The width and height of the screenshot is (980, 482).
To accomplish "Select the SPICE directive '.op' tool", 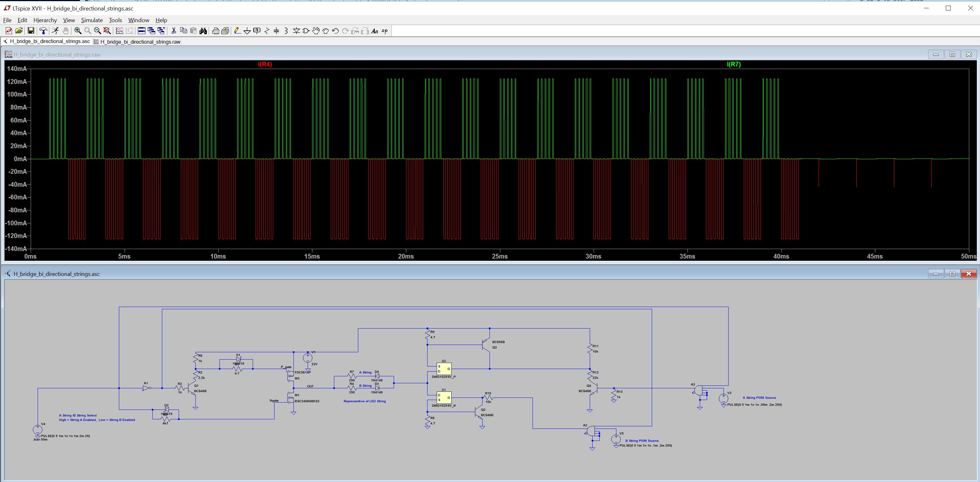I will (385, 31).
